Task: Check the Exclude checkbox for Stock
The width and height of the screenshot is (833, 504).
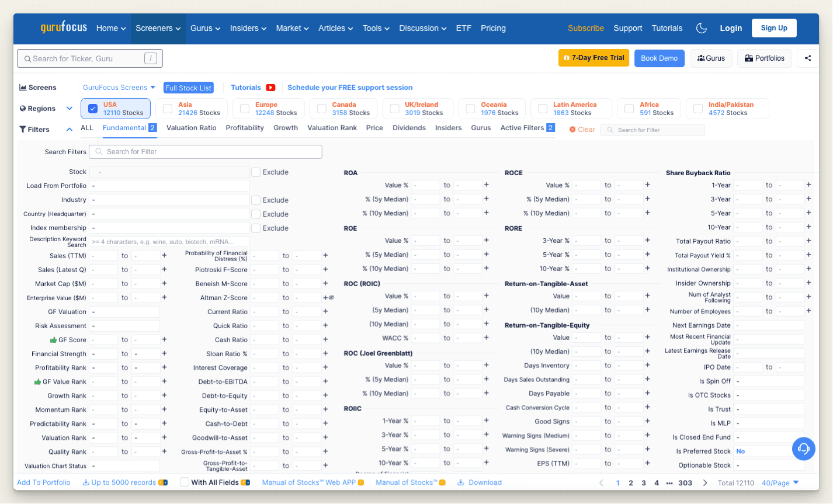Action: (x=256, y=172)
